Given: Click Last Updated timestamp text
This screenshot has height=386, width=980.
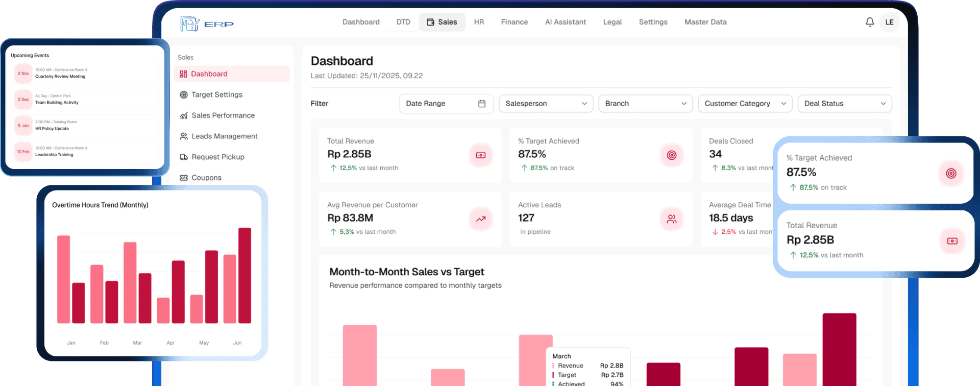Looking at the screenshot, I should click(x=366, y=76).
